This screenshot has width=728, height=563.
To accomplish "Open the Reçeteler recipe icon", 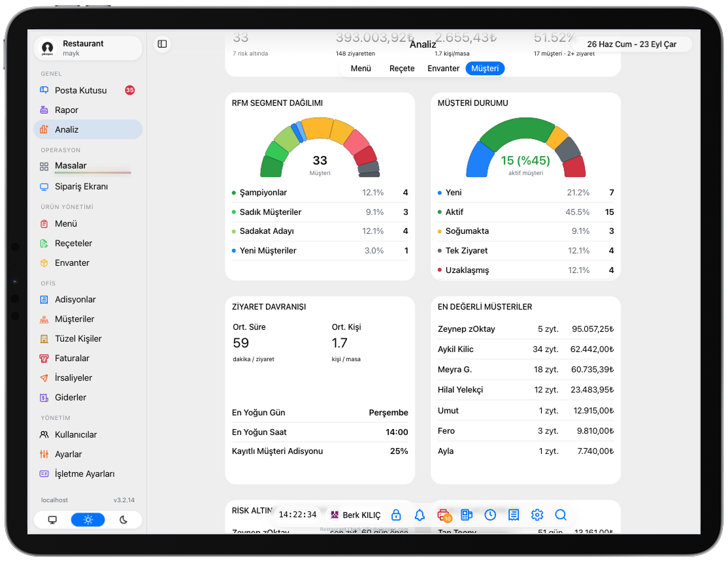I will point(44,243).
